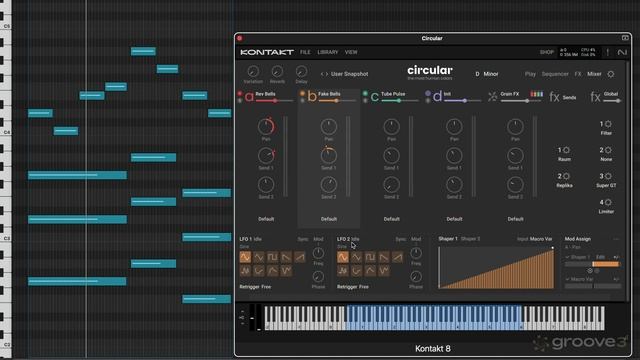
Task: Open Circular settings gear icon
Action: coord(611,74)
